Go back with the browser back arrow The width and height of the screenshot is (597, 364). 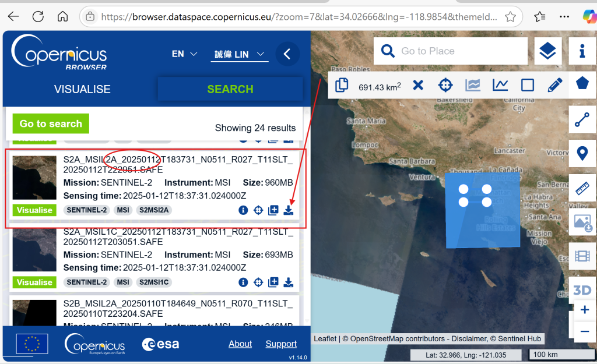coord(13,16)
